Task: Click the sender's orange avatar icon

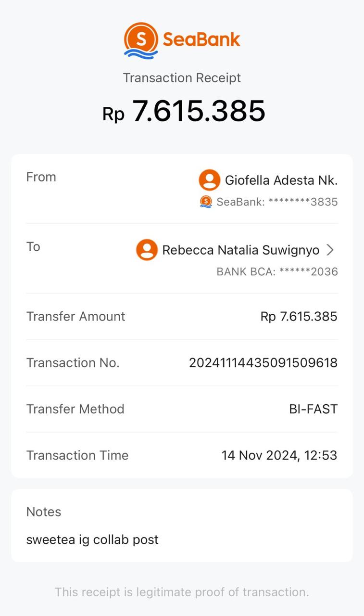Action: point(209,180)
